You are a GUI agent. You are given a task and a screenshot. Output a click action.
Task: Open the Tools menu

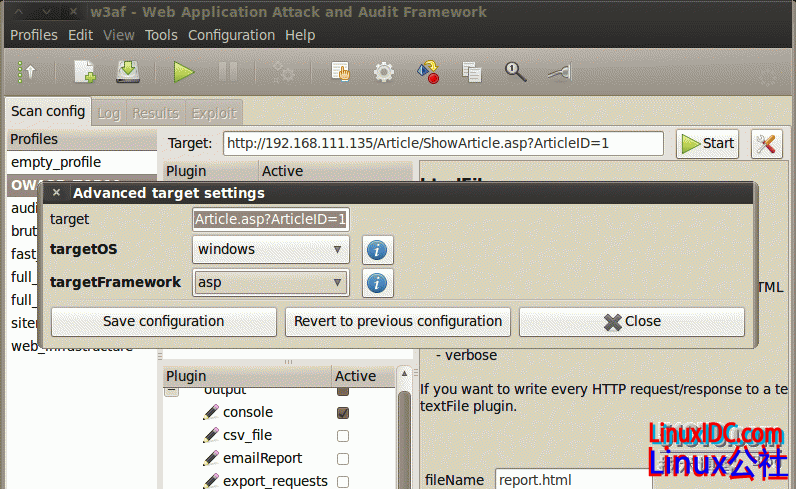(x=161, y=35)
